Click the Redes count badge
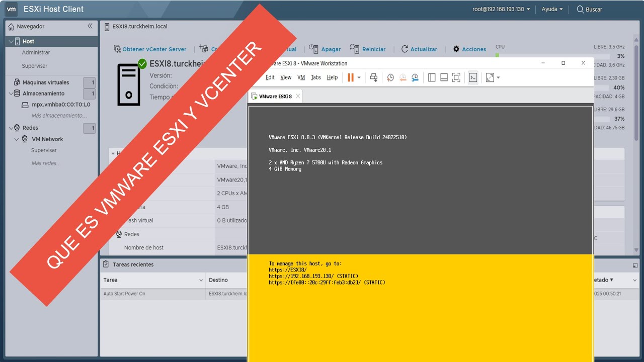644x362 pixels. [x=90, y=128]
